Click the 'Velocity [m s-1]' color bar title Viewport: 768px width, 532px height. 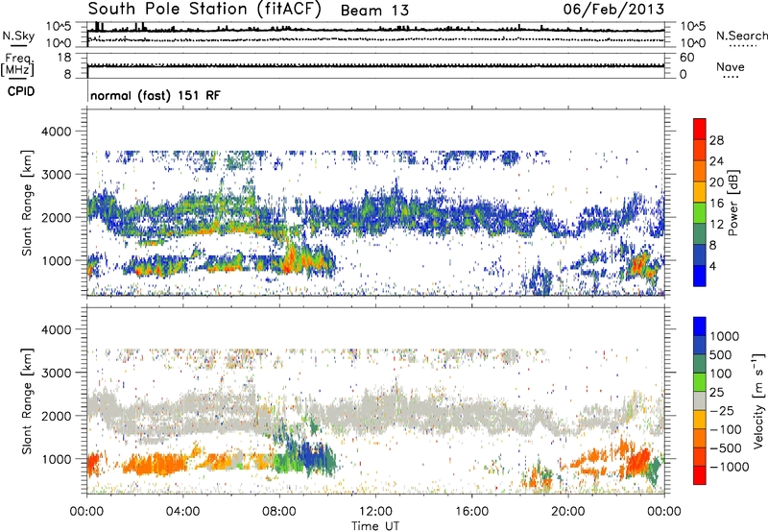[758, 400]
